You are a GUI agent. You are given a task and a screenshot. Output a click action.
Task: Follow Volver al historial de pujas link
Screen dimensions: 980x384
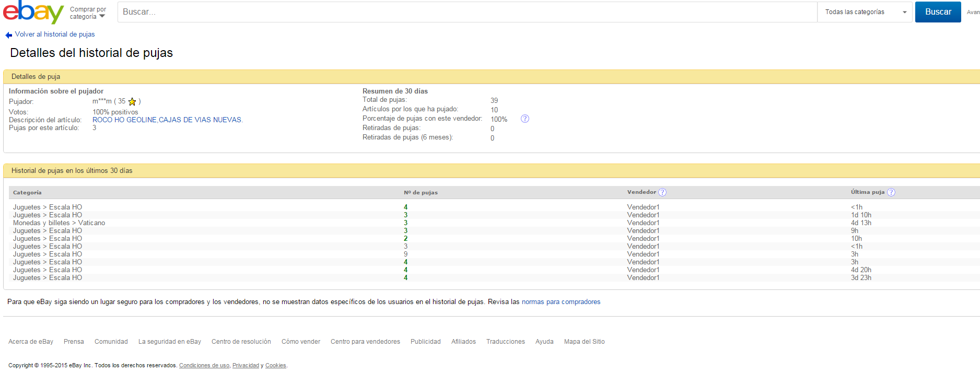[55, 34]
